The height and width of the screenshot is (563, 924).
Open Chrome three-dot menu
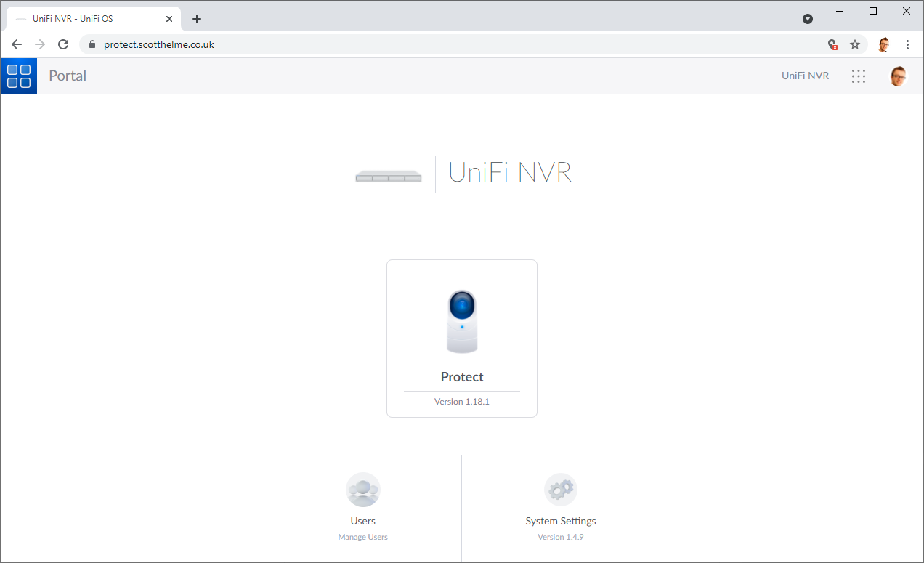[907, 44]
